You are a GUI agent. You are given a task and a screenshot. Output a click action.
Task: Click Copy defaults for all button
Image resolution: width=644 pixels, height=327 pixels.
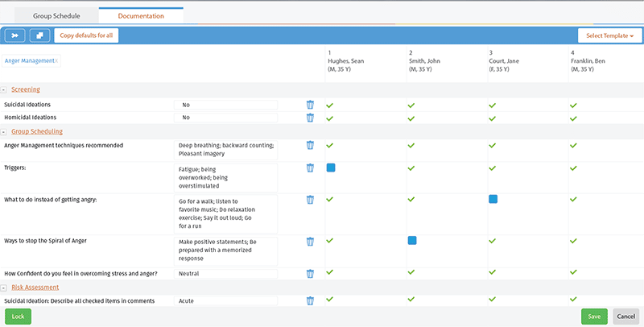tap(86, 35)
